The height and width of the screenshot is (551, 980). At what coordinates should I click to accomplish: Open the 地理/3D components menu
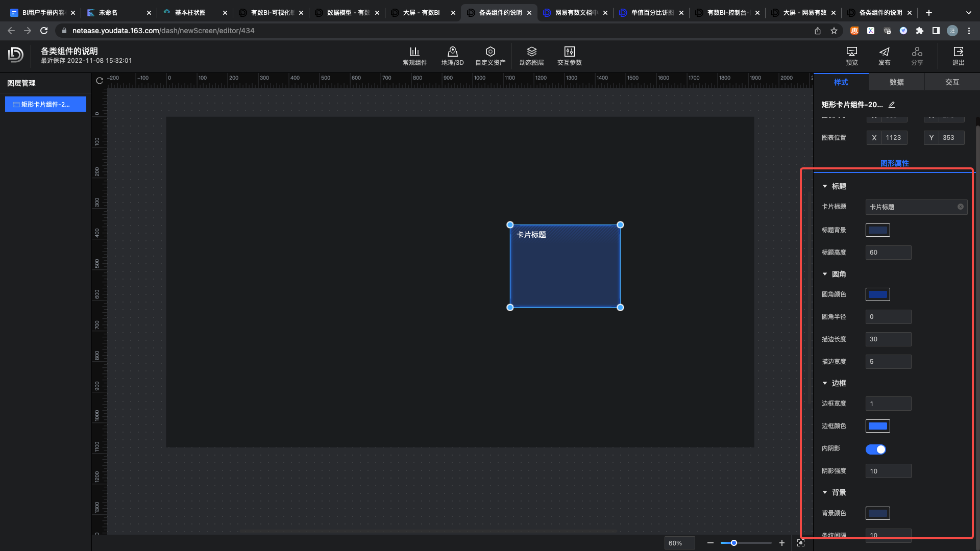point(452,56)
